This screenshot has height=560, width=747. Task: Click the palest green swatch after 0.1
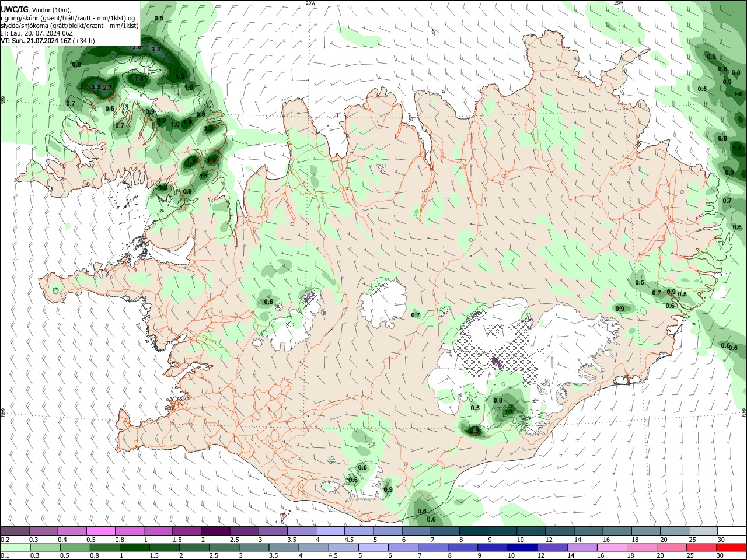click(x=15, y=548)
